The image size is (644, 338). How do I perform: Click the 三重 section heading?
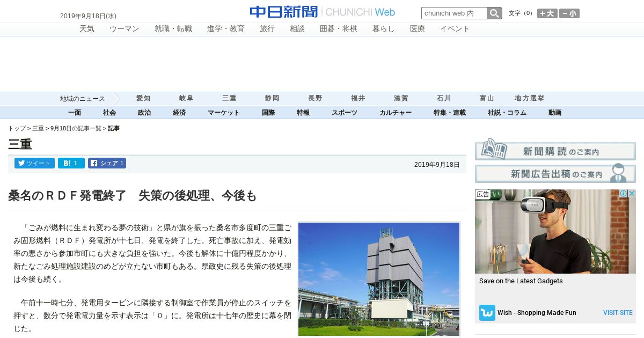tap(20, 144)
